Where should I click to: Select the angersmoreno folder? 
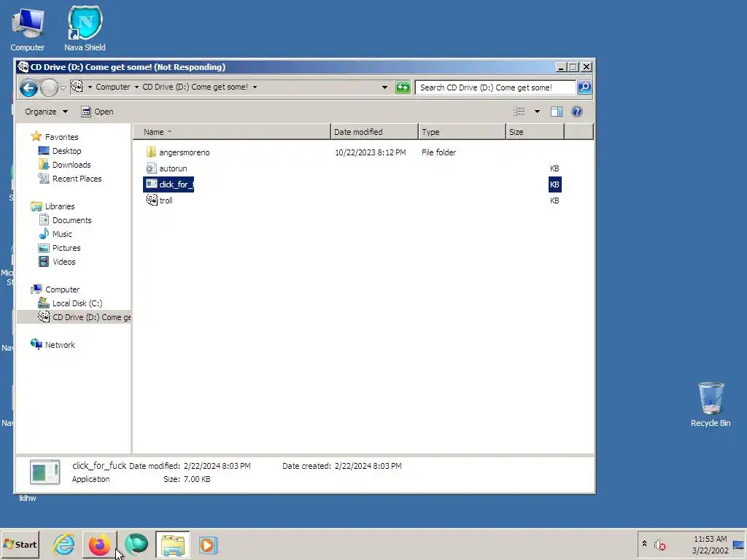click(178, 152)
